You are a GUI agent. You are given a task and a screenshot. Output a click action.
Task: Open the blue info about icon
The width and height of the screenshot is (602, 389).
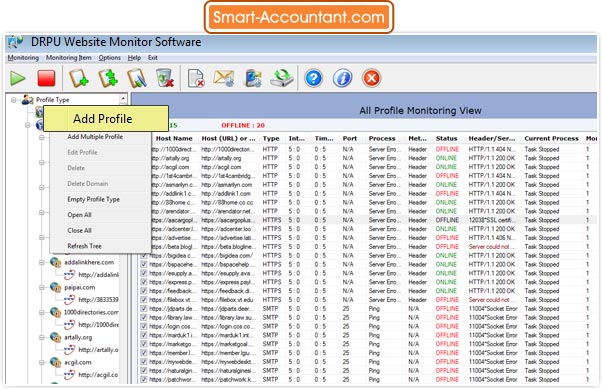(342, 78)
